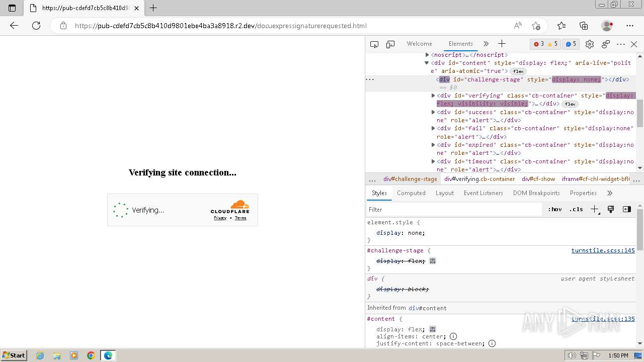Open the Styles pane tab
Image resolution: width=644 pixels, height=362 pixels.
(379, 193)
